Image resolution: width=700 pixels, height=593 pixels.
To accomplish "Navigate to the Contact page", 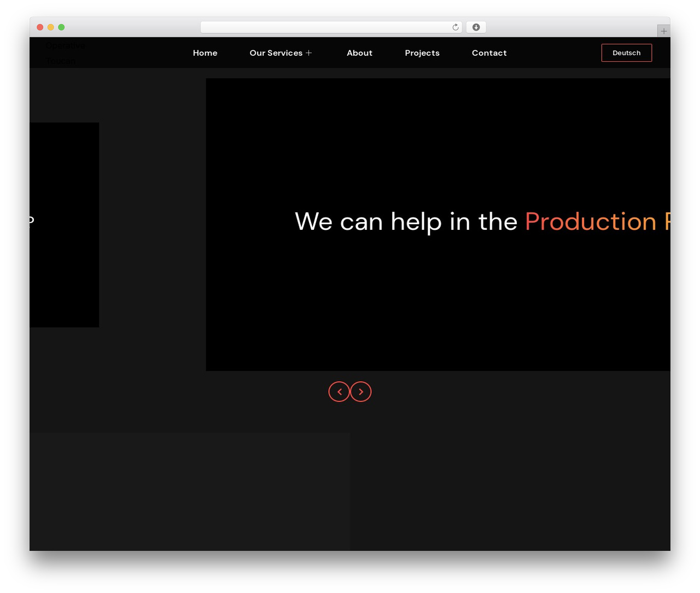I will (x=489, y=53).
